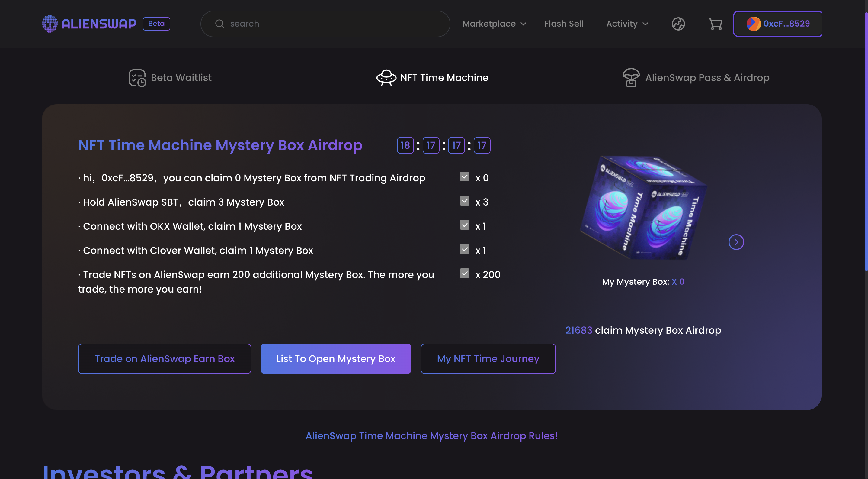Click the ALIENSWAP wordmark text
The image size is (868, 479).
pos(99,24)
